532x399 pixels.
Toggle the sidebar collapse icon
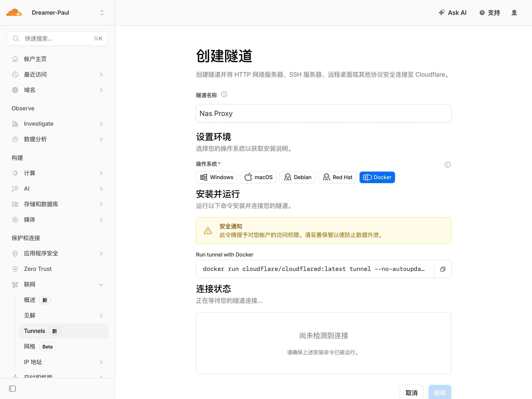tap(12, 389)
